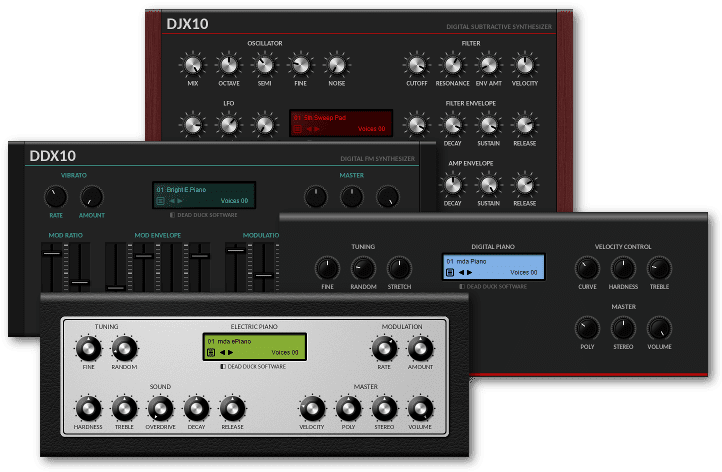
Task: Click next preset arrow in Digital Piano display
Action: [x=469, y=273]
